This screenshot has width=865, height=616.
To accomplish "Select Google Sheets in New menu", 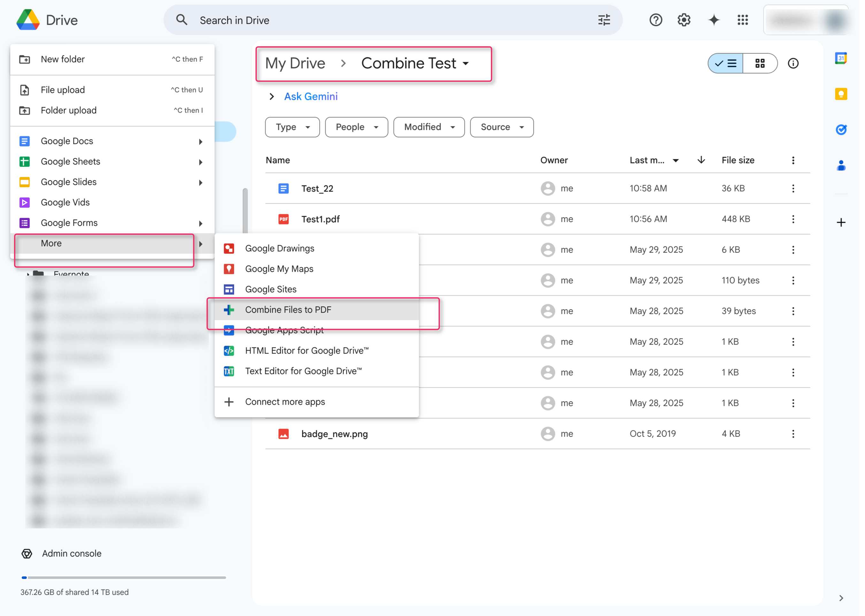I will 112,162.
